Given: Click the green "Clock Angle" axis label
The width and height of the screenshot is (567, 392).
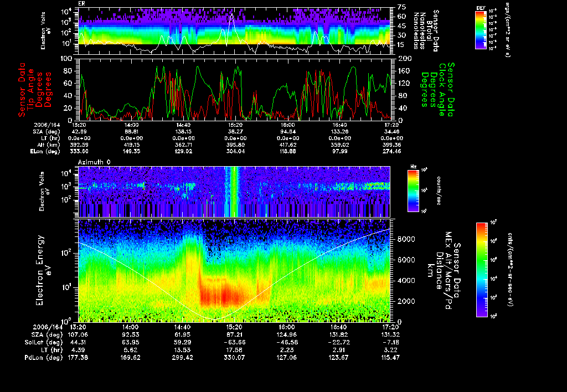Looking at the screenshot, I should (x=442, y=90).
